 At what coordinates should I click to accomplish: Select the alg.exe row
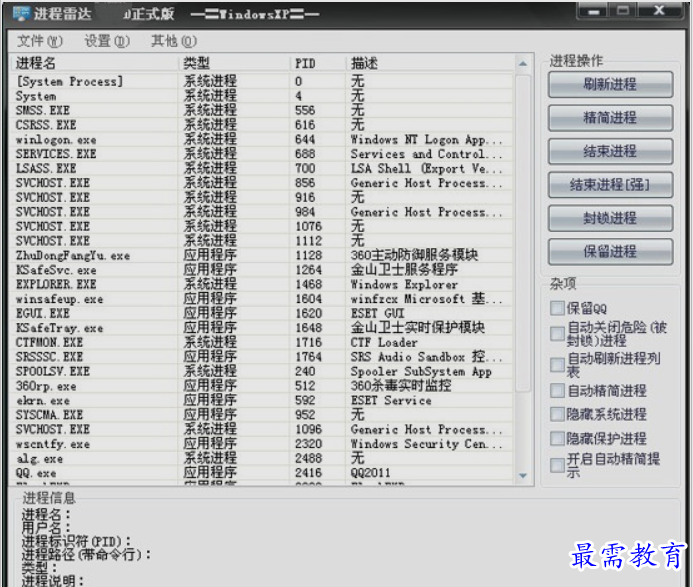[262, 458]
